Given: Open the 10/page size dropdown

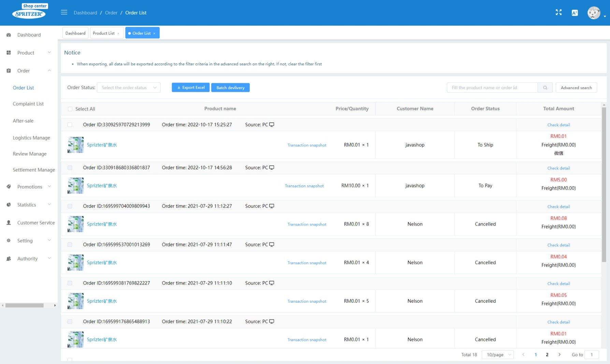Looking at the screenshot, I should (x=498, y=355).
